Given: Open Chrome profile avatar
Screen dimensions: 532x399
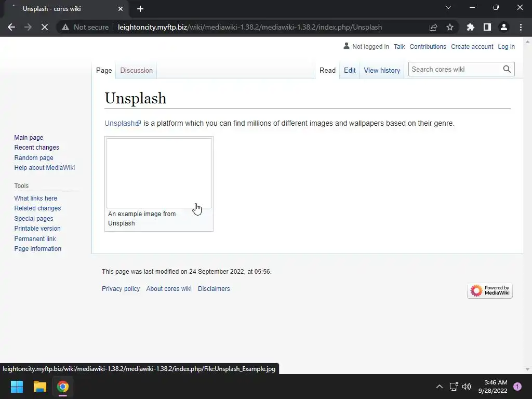Looking at the screenshot, I should pos(504,27).
